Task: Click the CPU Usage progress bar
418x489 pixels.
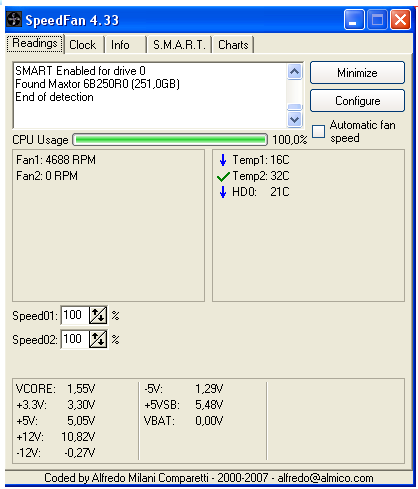Action: 170,140
